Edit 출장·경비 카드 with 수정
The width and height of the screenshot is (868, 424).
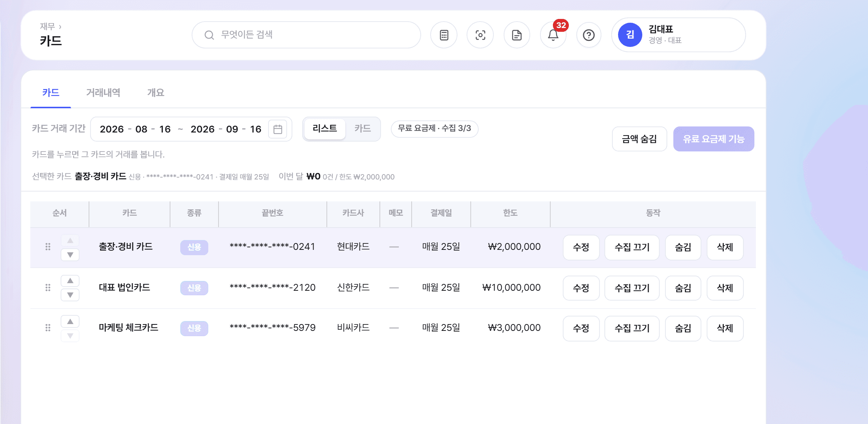pos(581,248)
